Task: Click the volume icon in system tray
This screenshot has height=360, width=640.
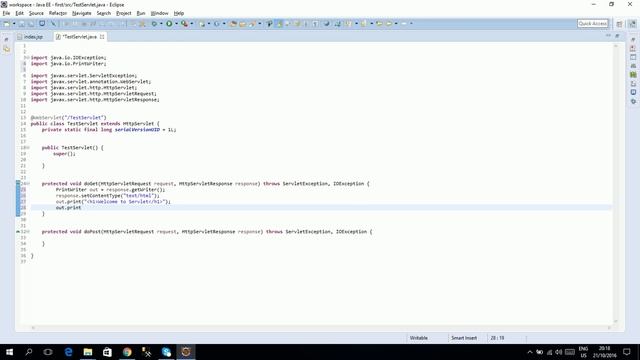Action: pos(559,352)
